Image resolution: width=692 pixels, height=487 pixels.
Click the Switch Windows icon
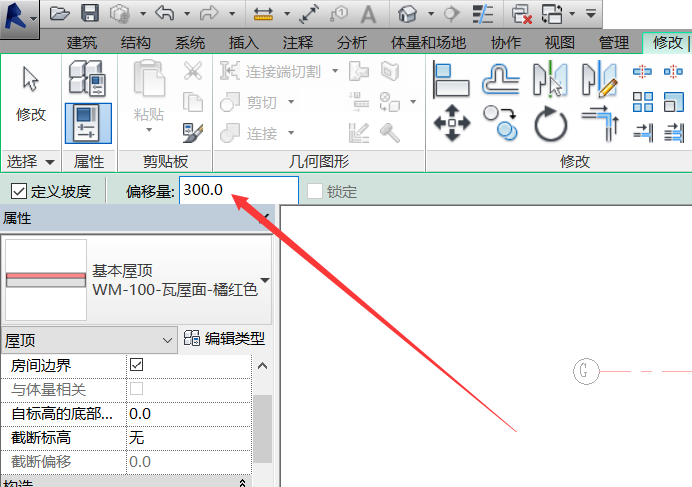coord(552,14)
